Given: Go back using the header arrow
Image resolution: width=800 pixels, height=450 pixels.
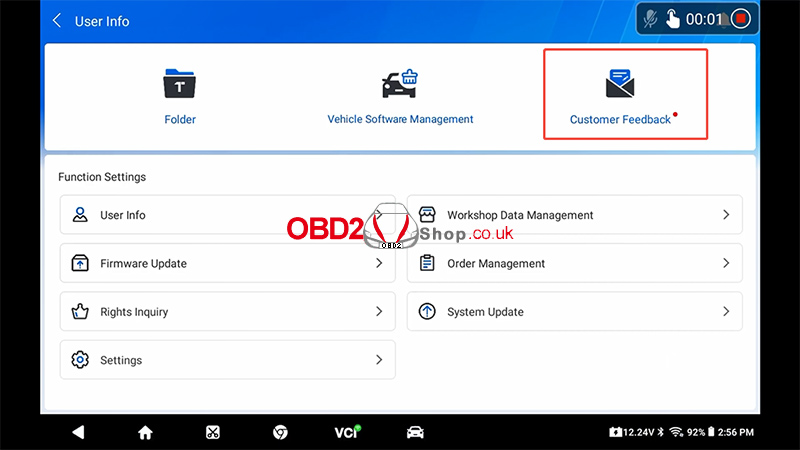Looking at the screenshot, I should coord(57,21).
